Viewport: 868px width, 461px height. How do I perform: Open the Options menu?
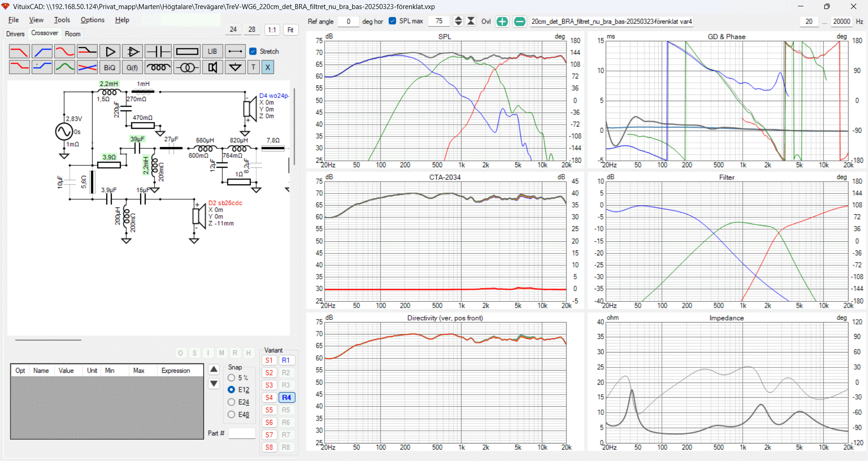pos(92,20)
